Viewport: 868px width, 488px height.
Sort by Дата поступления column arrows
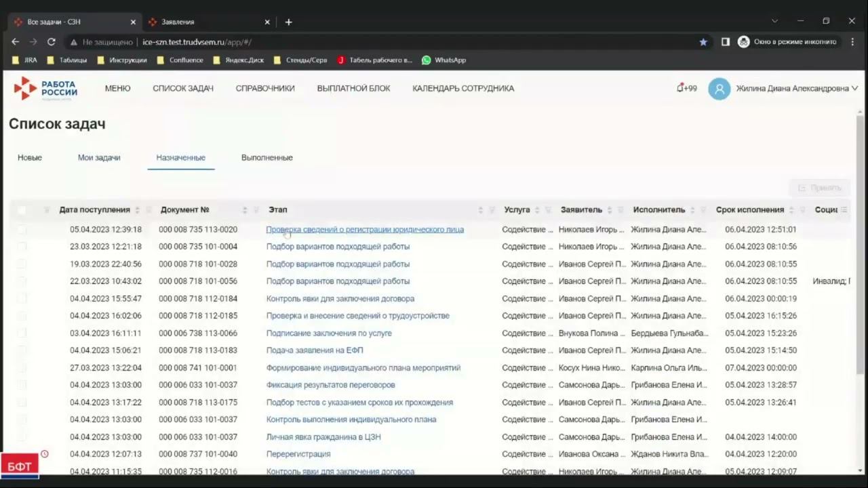(x=138, y=210)
